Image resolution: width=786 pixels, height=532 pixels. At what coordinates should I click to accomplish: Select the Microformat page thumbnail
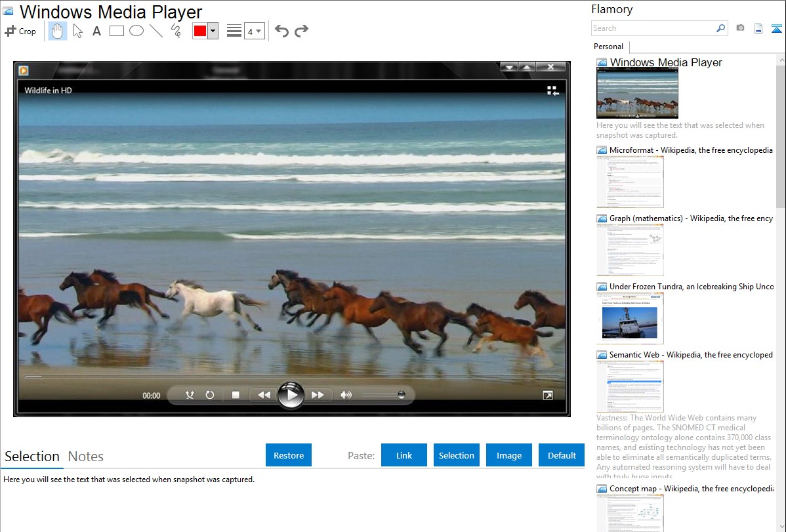(630, 182)
